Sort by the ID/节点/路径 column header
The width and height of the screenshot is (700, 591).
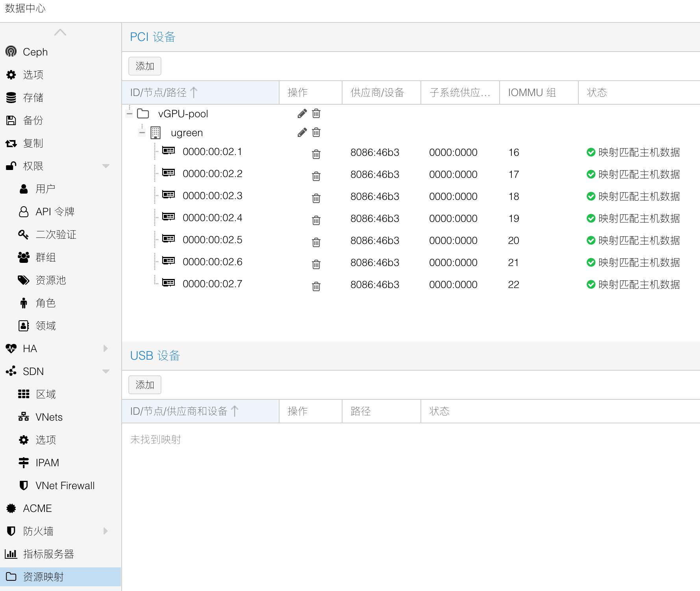point(161,92)
